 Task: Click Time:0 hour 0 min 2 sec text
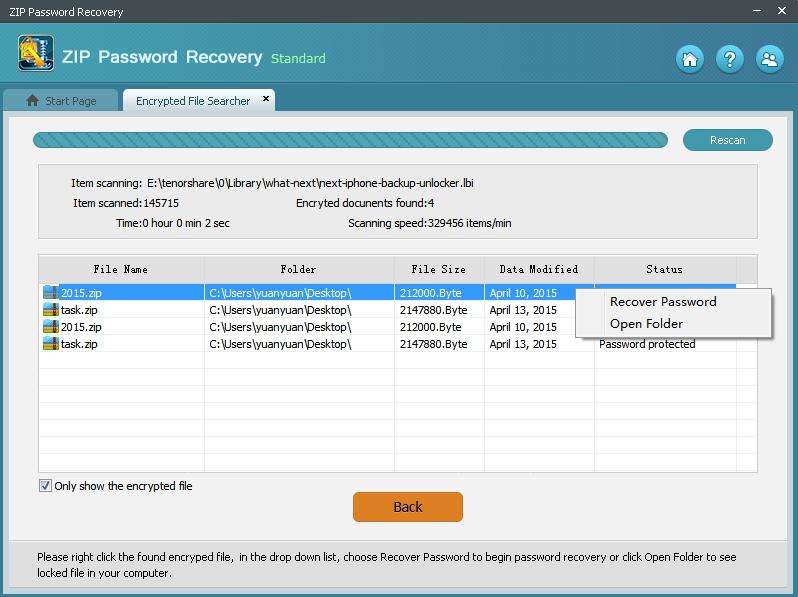point(173,223)
